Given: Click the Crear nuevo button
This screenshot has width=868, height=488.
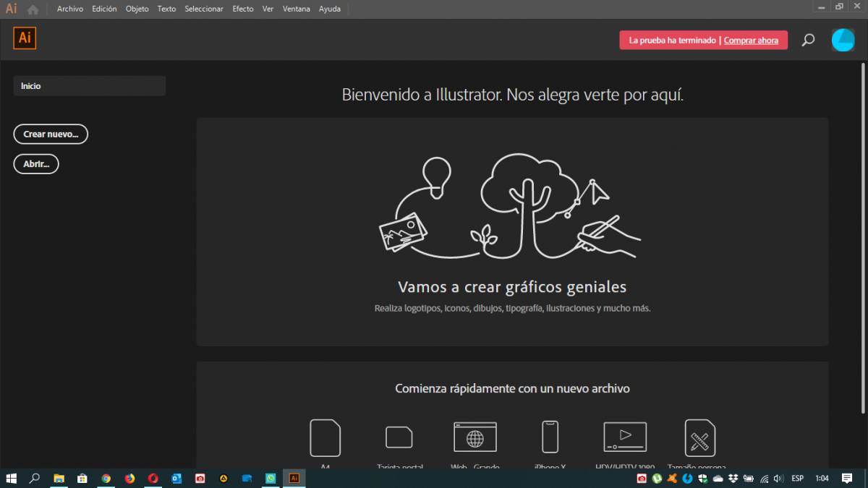Looking at the screenshot, I should (x=51, y=134).
